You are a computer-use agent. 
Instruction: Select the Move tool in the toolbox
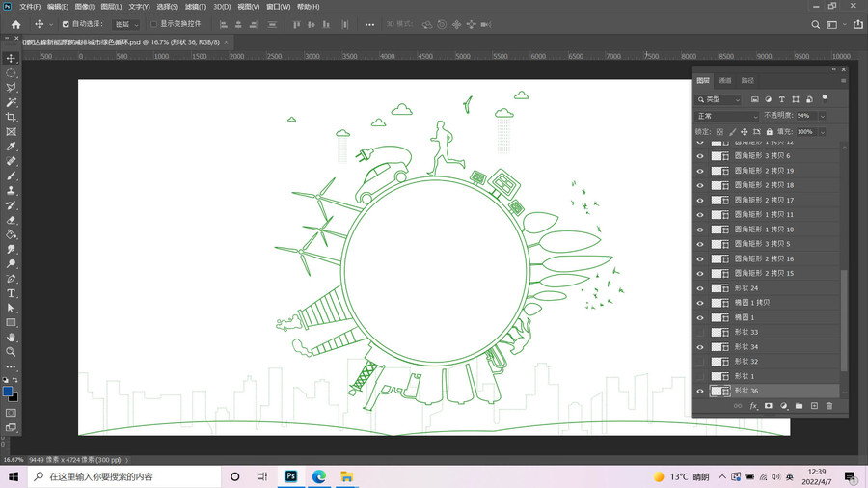(x=11, y=58)
